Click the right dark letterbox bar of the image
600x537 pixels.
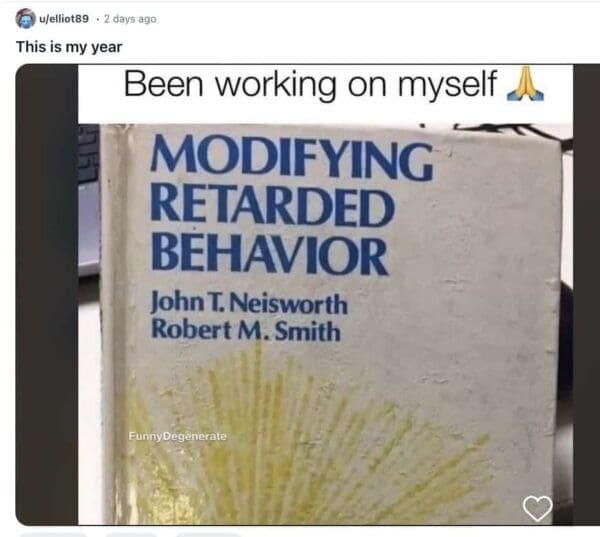(x=586, y=295)
